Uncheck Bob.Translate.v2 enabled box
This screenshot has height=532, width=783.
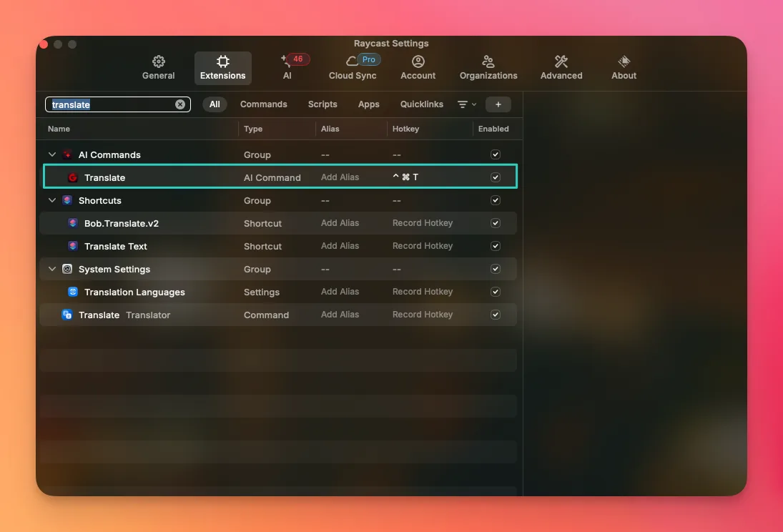[496, 223]
